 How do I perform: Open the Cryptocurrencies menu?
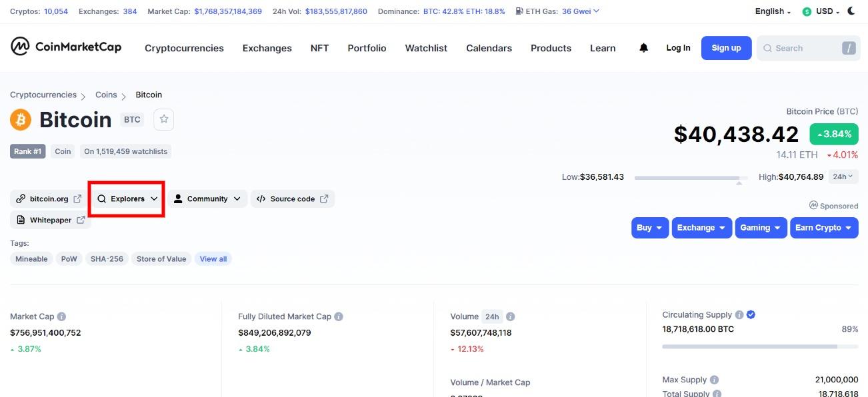click(184, 48)
